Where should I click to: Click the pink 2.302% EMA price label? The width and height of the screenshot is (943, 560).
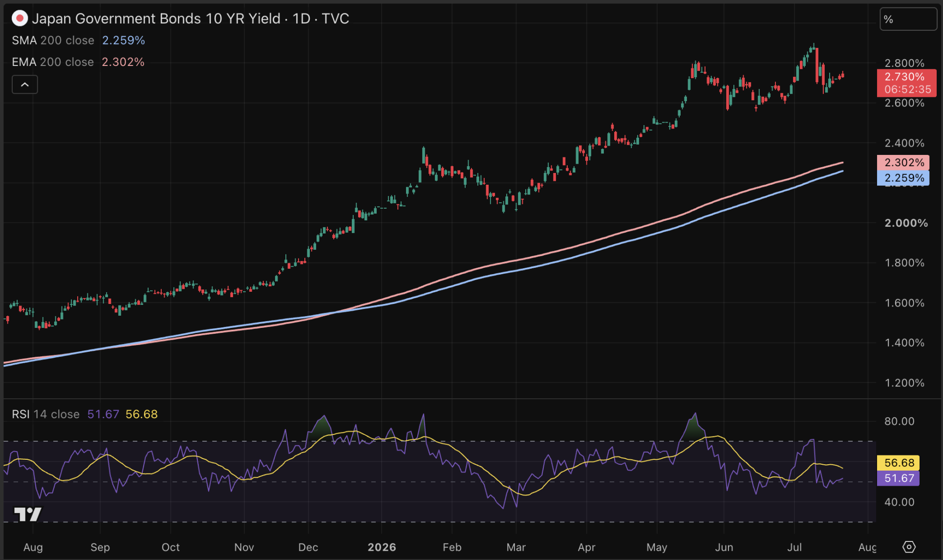(x=903, y=162)
